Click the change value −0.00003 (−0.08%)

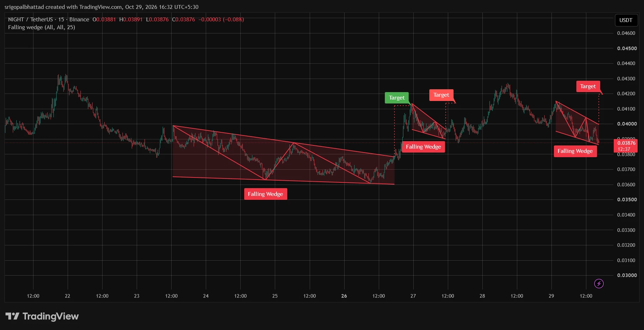click(221, 20)
